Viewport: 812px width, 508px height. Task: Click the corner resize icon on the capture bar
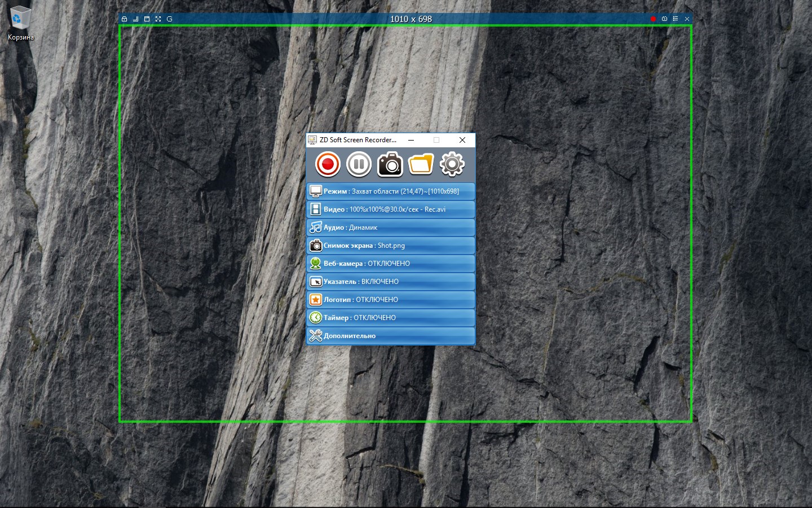pos(136,19)
